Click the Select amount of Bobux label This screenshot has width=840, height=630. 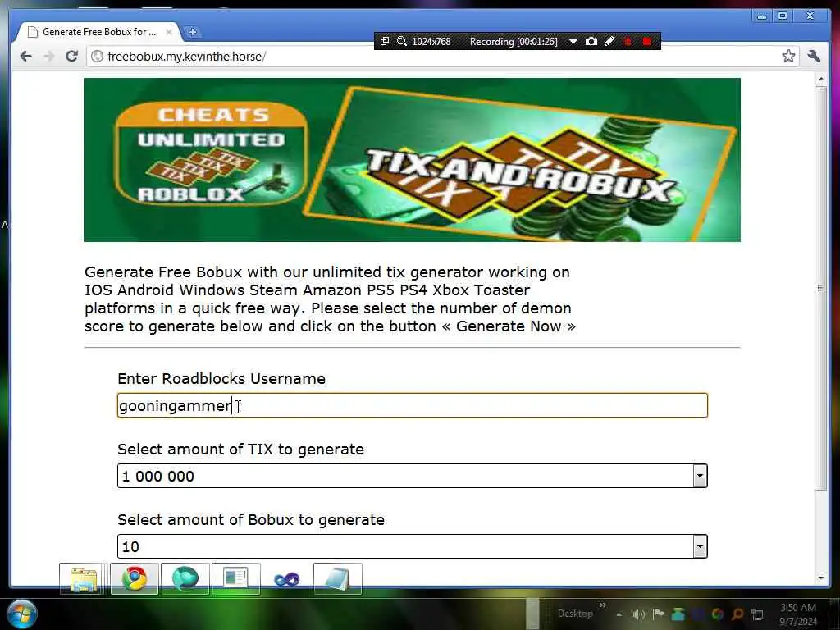(x=251, y=519)
